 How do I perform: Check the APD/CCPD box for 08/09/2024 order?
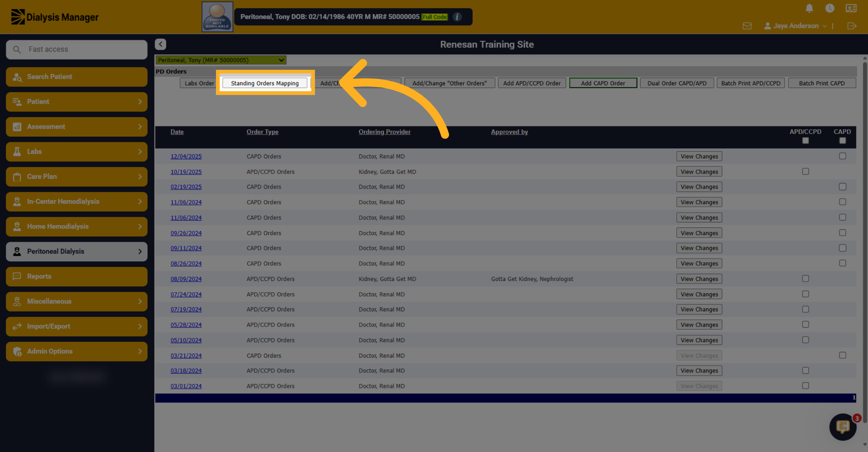(x=805, y=279)
